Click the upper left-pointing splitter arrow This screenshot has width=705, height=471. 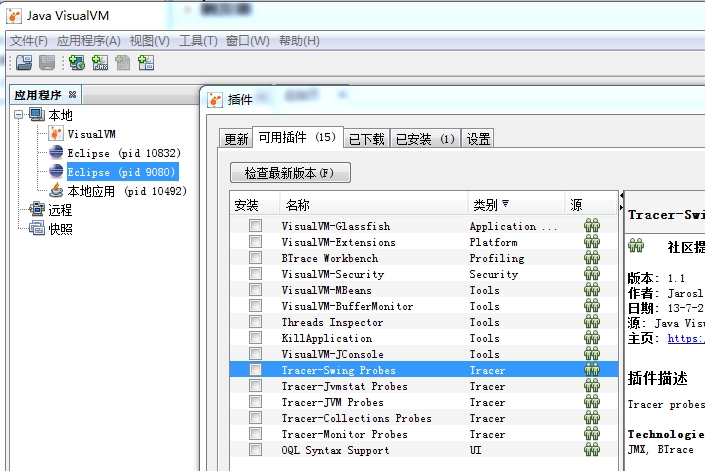pyautogui.click(x=621, y=196)
